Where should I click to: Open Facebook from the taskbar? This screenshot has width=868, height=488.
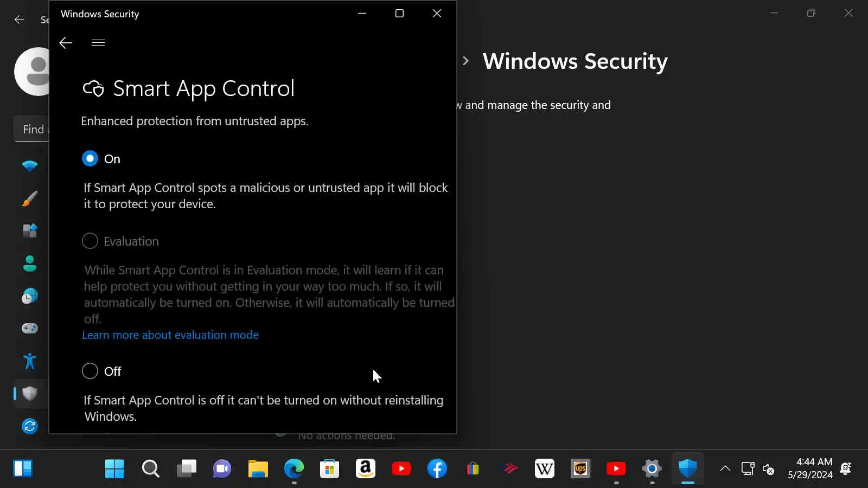click(437, 468)
